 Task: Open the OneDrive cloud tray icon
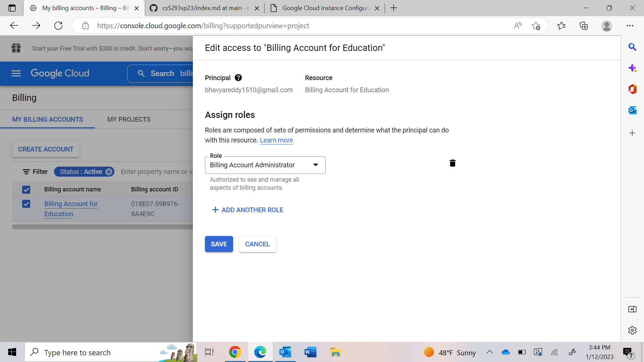tap(505, 352)
